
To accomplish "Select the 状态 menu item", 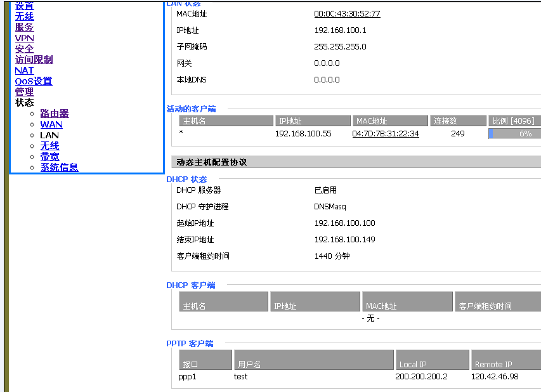I will click(24, 103).
